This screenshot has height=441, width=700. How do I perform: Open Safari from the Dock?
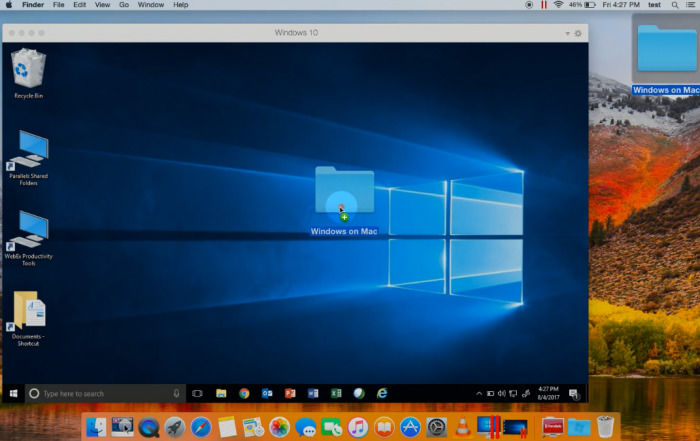tap(201, 428)
